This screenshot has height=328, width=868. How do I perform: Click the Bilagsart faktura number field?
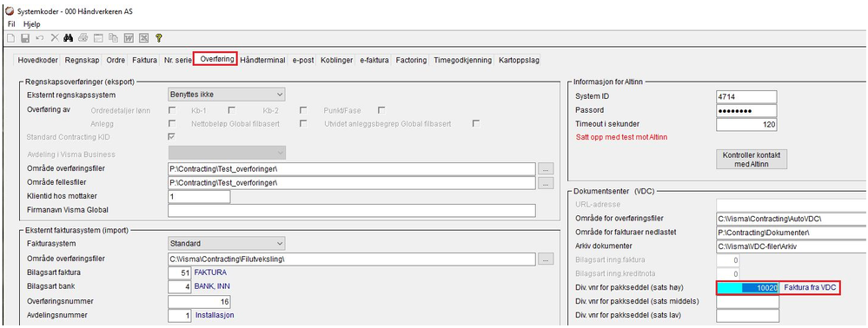[x=180, y=272]
